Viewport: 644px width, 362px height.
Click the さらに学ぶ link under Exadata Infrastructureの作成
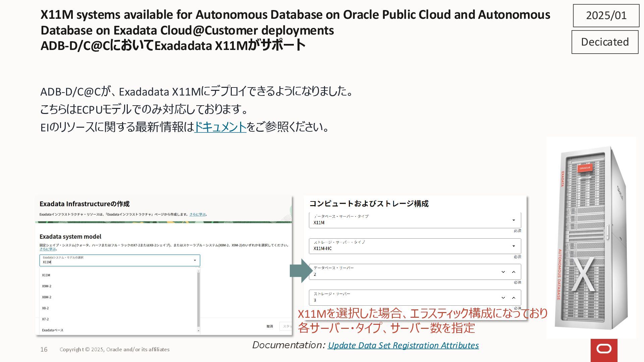pyautogui.click(x=198, y=215)
